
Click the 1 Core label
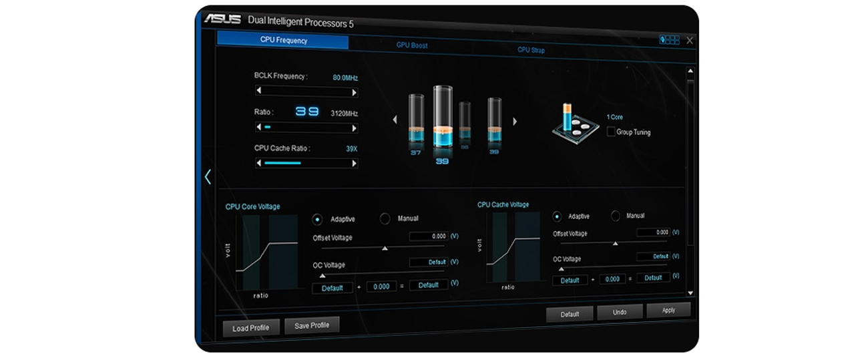click(x=614, y=118)
